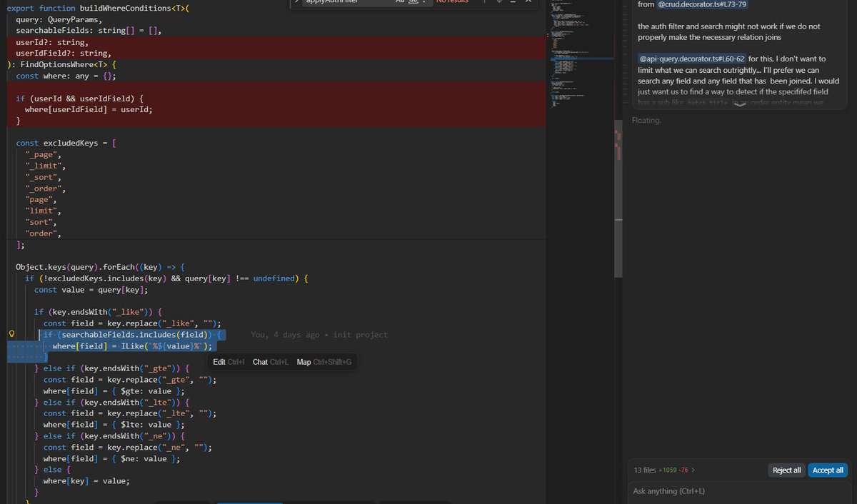
Task: Click the 'Floating.' status text in chat
Action: click(x=646, y=120)
